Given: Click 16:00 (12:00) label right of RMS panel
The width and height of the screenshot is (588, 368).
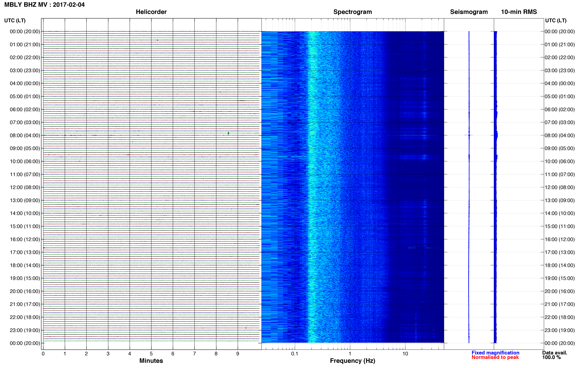Looking at the screenshot, I should [560, 239].
